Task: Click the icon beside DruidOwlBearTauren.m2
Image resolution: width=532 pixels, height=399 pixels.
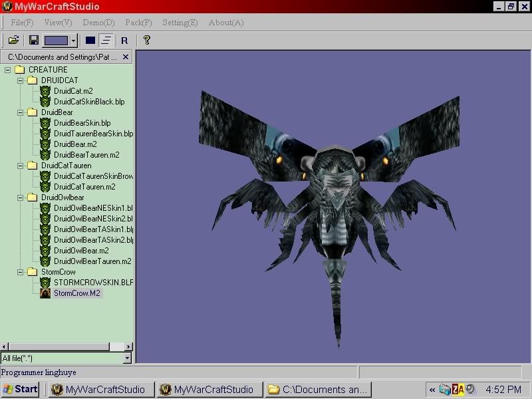Action: coord(45,261)
